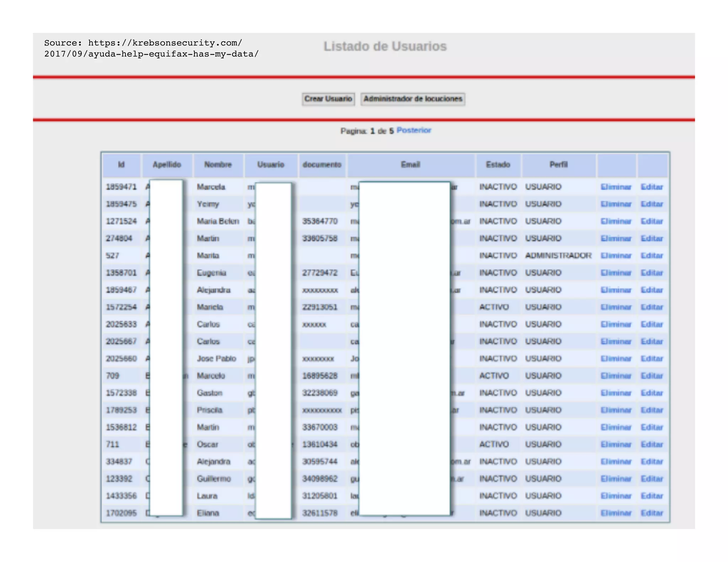Click Eliminar for Jose Pablo row
The width and height of the screenshot is (728, 562).
point(616,358)
